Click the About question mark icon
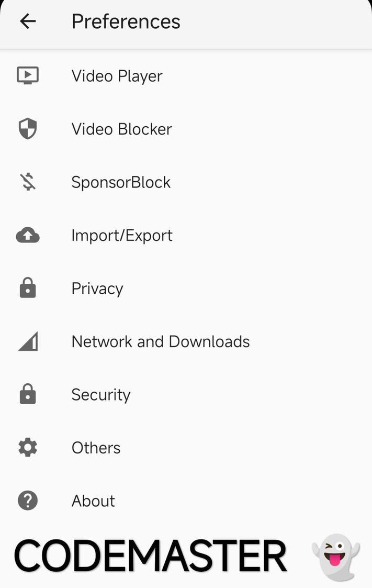The width and height of the screenshot is (372, 588). pos(27,501)
